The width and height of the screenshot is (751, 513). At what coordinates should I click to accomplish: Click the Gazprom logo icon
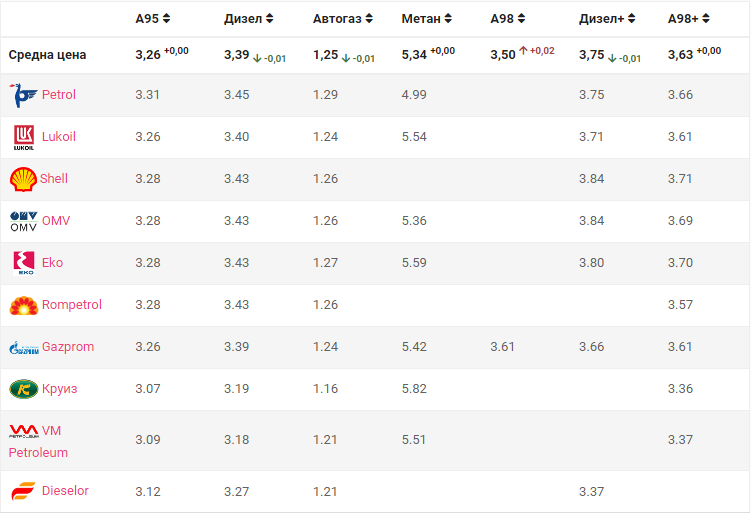click(x=23, y=347)
